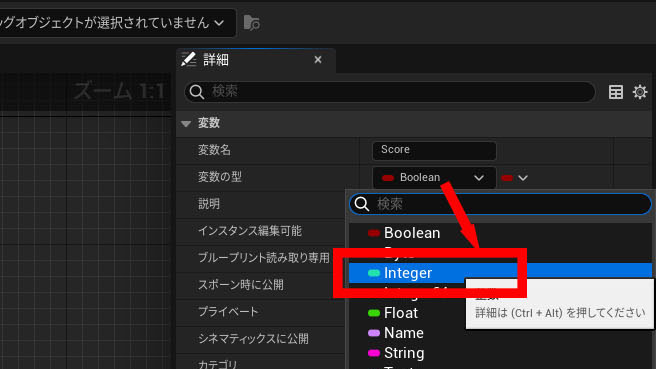Click the Score variable name field
The image size is (656, 369).
click(434, 151)
